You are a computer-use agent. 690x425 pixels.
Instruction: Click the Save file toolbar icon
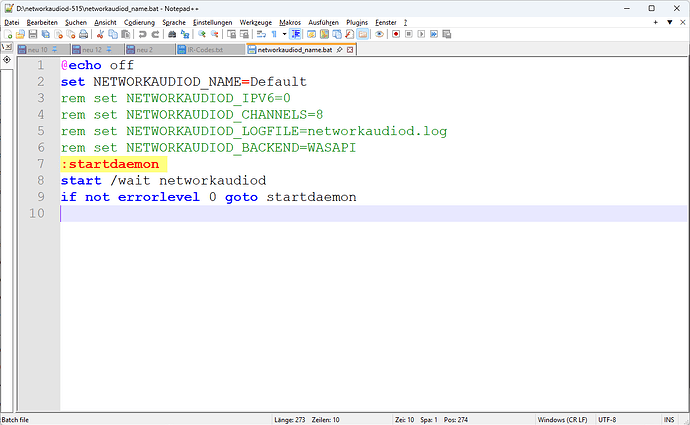click(33, 33)
